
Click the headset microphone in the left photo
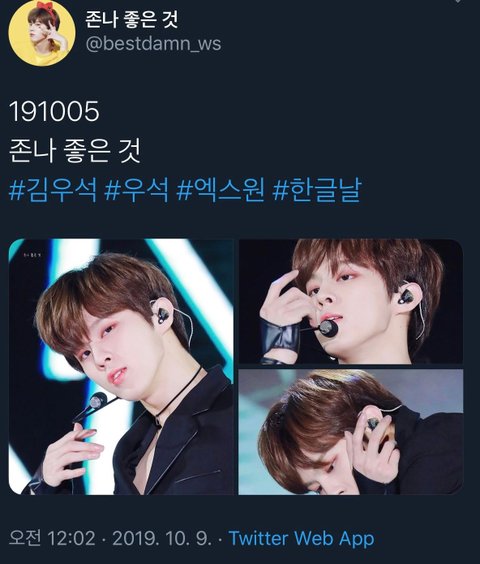pos(98,401)
